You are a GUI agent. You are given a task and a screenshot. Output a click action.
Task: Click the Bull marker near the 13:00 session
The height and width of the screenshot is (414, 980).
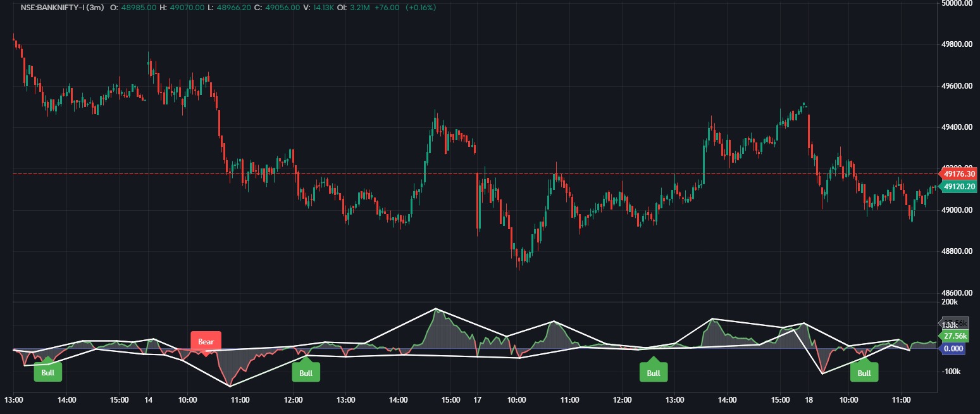click(x=653, y=372)
